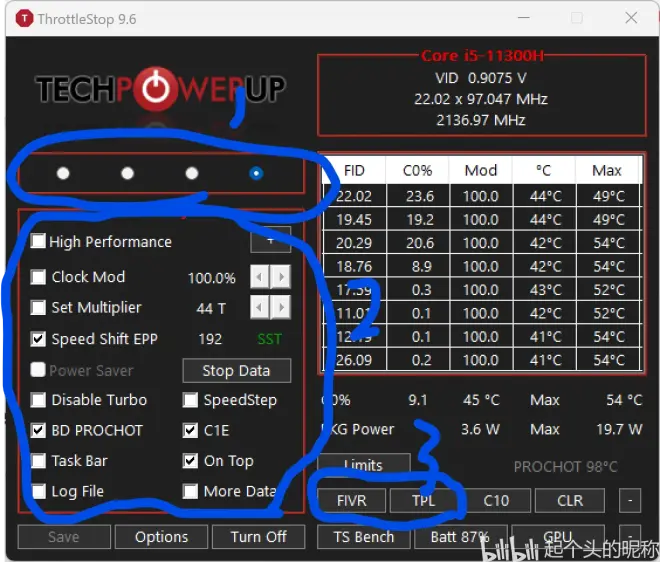
Task: Toggle the Set Multiplier checkbox
Action: 38,307
